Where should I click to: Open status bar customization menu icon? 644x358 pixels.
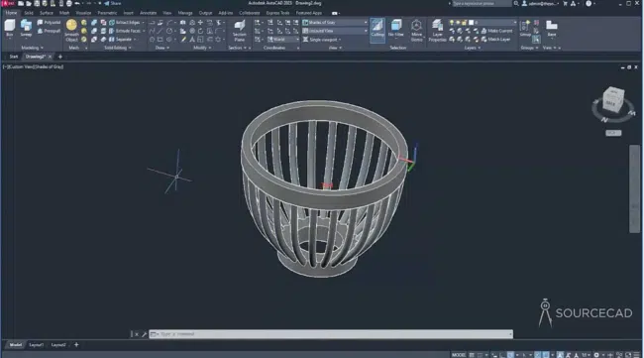pos(637,355)
